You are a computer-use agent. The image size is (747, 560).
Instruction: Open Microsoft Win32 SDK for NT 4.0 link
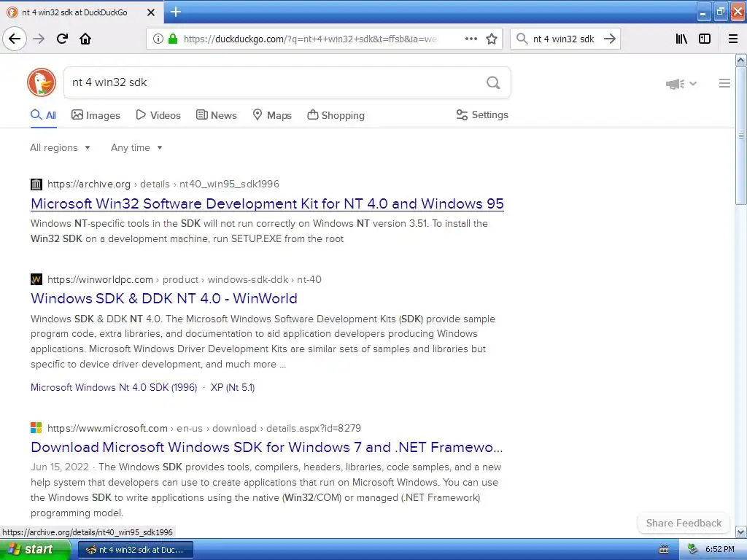[x=267, y=204]
